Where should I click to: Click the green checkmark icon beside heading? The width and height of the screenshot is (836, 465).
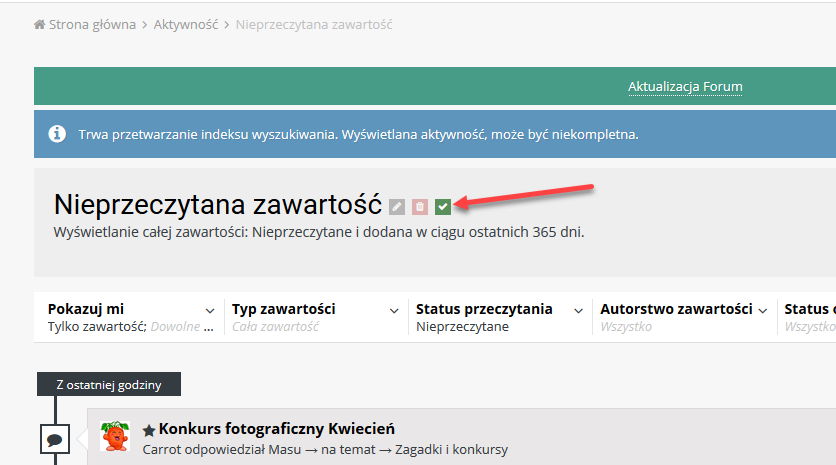(x=443, y=207)
